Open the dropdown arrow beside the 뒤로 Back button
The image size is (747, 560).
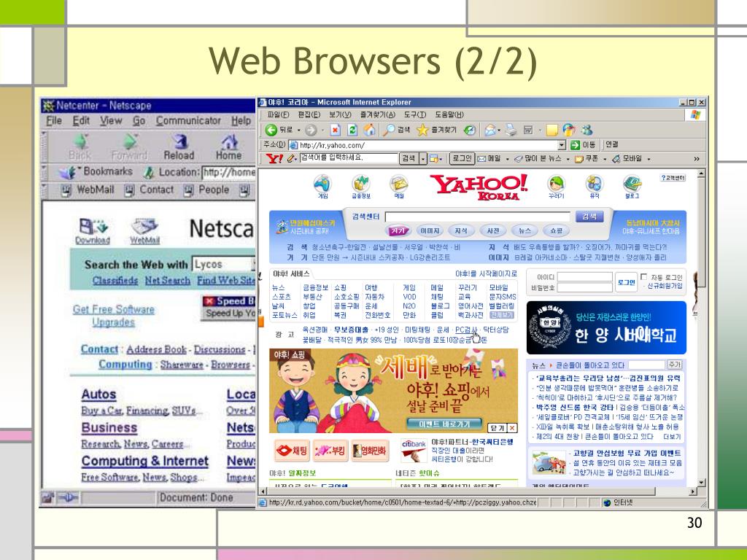(x=298, y=130)
